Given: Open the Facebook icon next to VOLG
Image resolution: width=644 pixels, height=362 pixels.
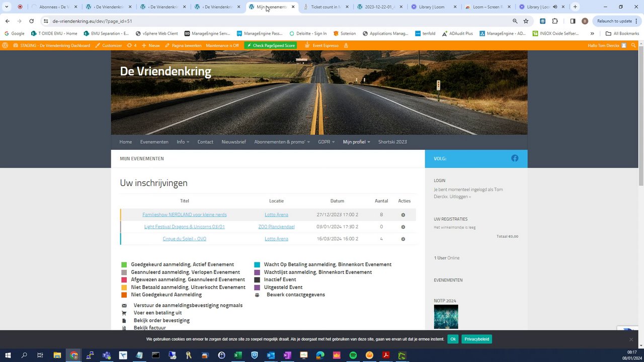Looking at the screenshot, I should tap(515, 158).
